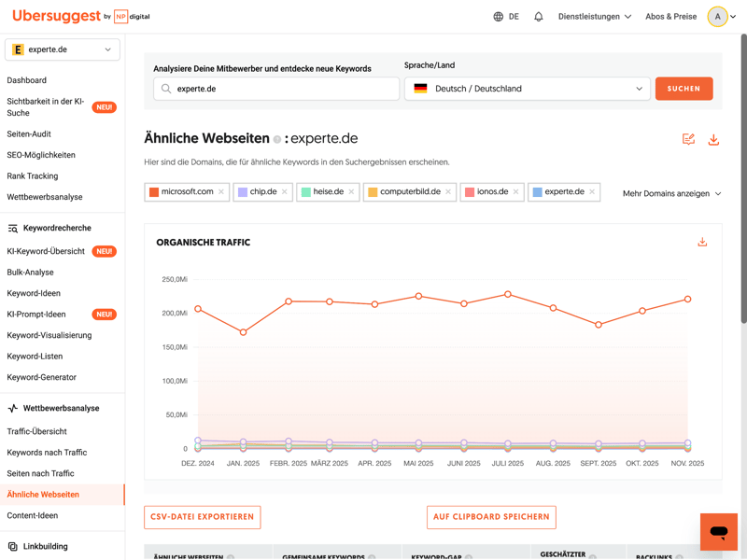Viewport: 747px width, 560px height.
Task: Click the notification bell icon
Action: click(539, 17)
